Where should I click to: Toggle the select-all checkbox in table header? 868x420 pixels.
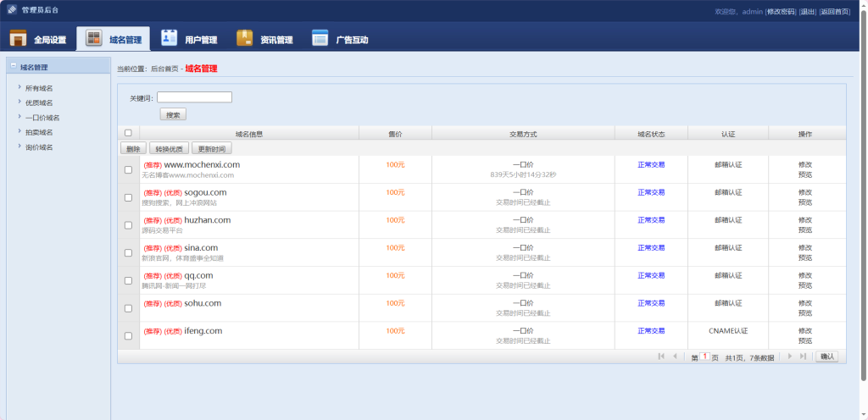(x=128, y=133)
